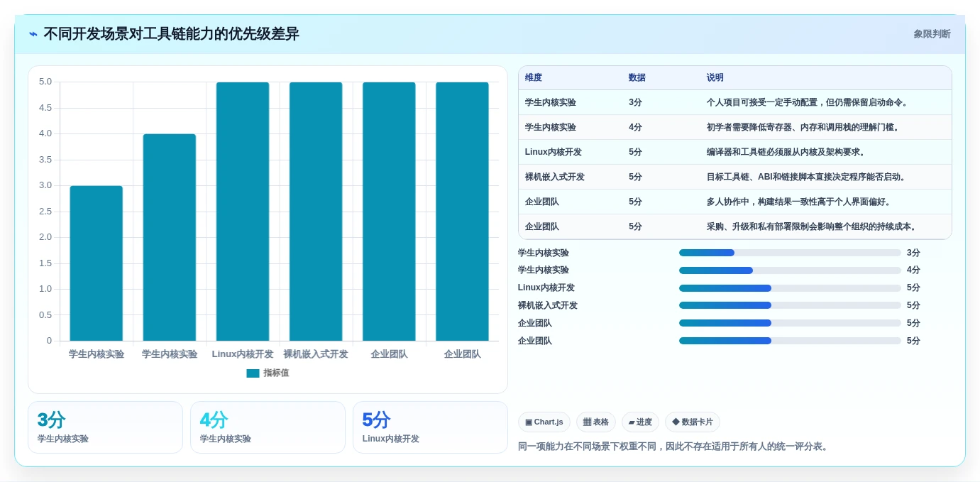Click the chart bar above 裸机嵌入式开发

pyautogui.click(x=316, y=212)
